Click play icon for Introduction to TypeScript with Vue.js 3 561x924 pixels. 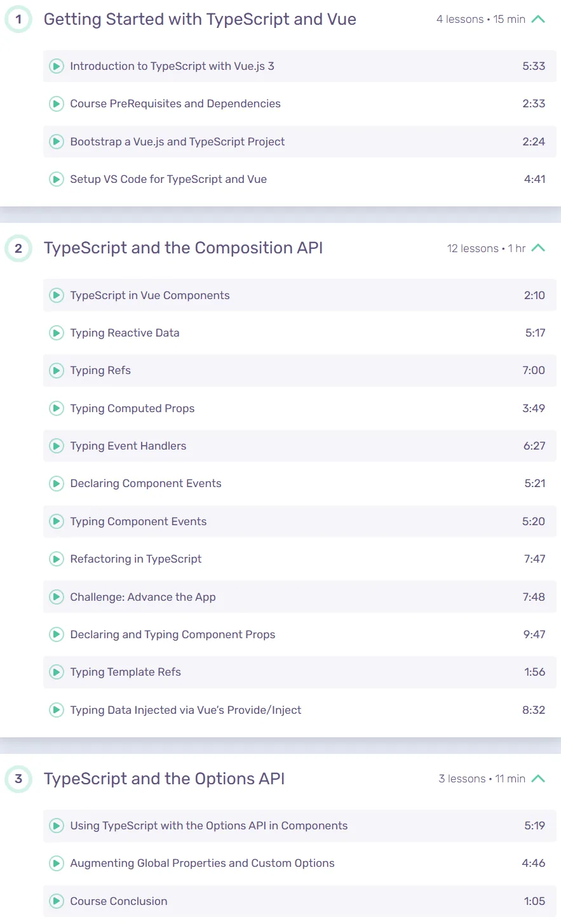(57, 66)
